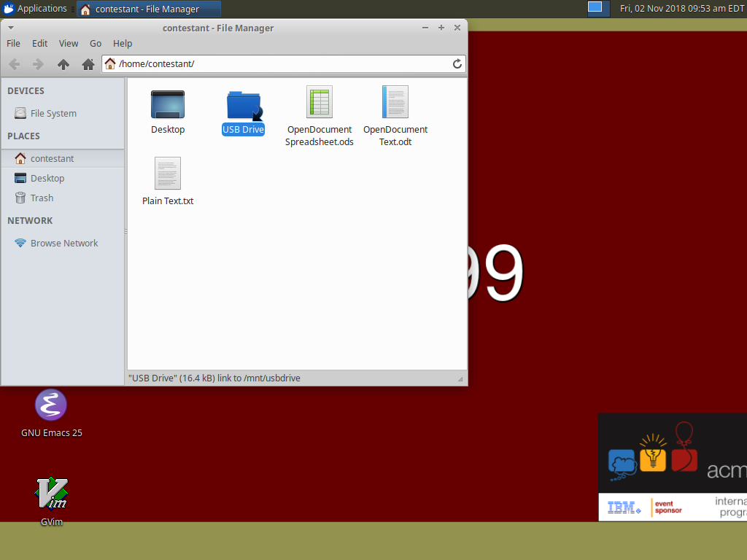
Task: Click the NETWORK sidebar heading
Action: pos(30,220)
